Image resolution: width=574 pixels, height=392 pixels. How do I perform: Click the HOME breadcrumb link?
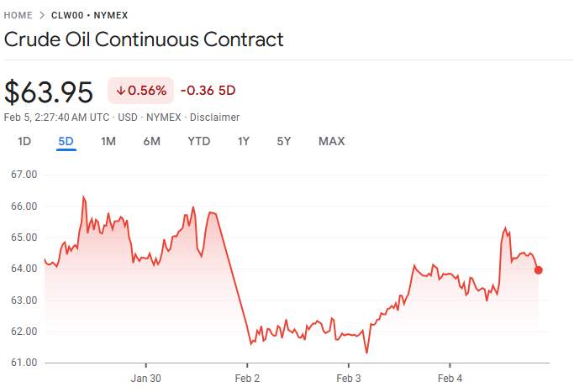click(18, 15)
